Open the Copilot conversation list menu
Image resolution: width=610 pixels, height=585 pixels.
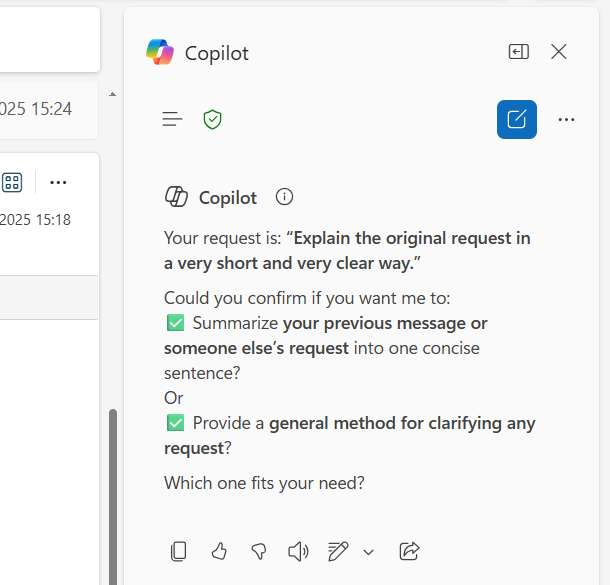click(x=172, y=119)
